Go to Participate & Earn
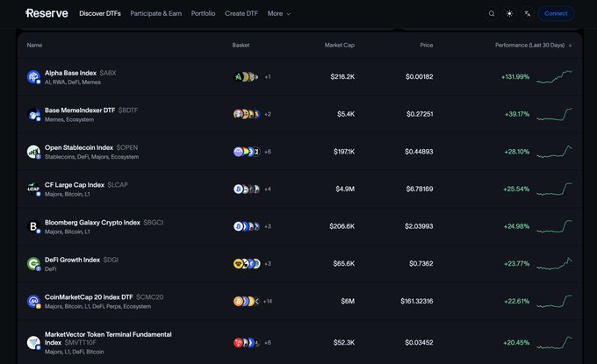This screenshot has width=597, height=364. click(155, 14)
